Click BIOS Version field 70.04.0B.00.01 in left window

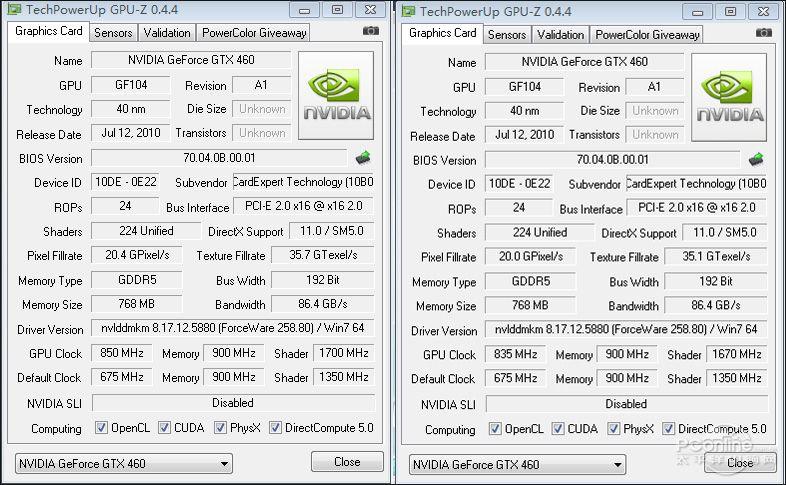point(219,158)
